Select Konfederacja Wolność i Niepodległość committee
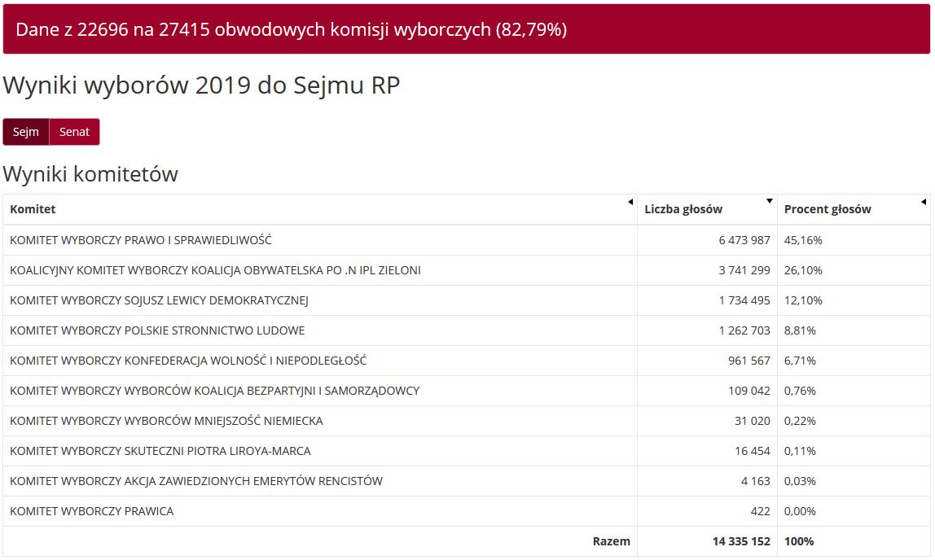This screenshot has width=935, height=560. (188, 361)
